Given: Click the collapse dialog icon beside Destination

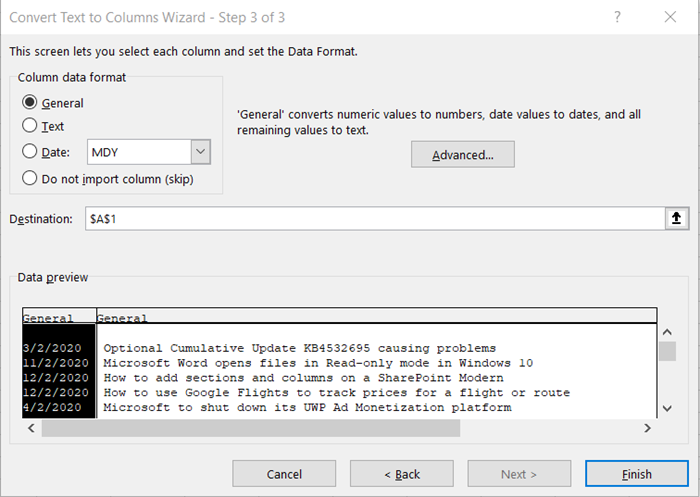Looking at the screenshot, I should (x=676, y=219).
